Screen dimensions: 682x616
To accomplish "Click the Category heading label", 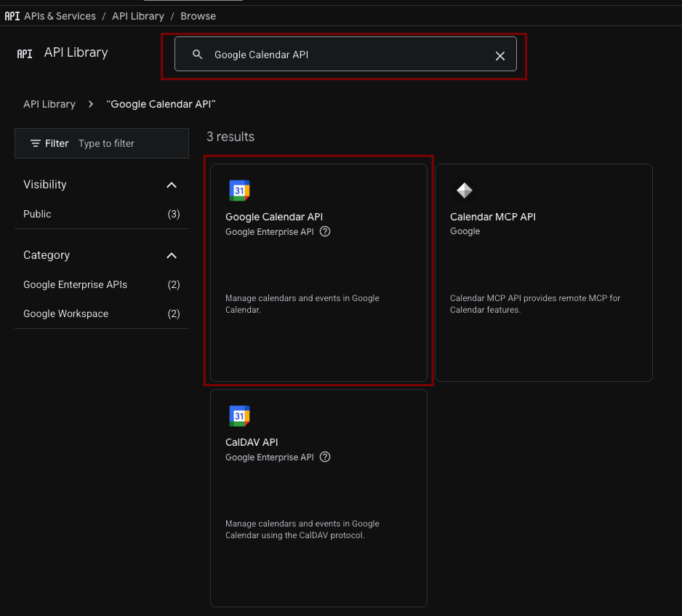I will [x=47, y=255].
